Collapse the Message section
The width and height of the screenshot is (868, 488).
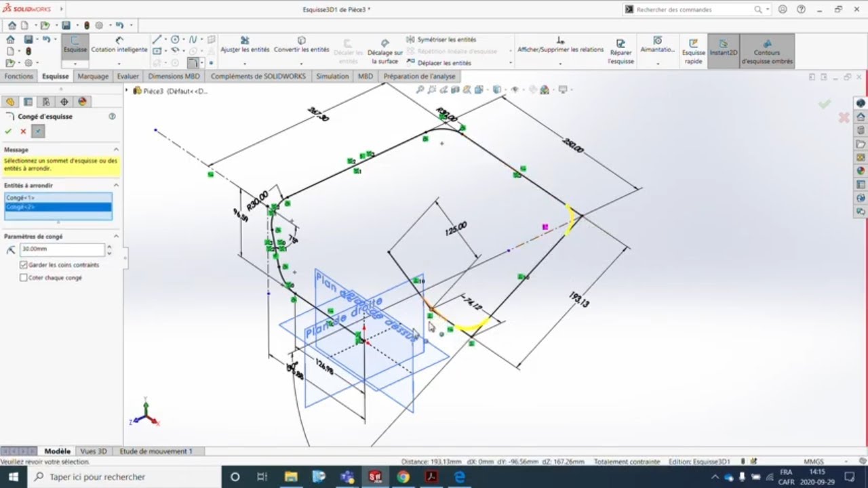coord(116,150)
